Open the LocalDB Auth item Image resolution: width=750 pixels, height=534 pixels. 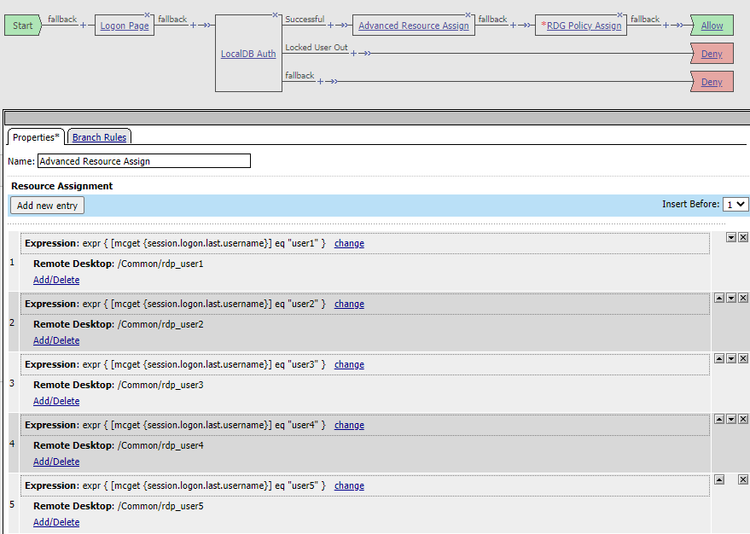coord(248,54)
